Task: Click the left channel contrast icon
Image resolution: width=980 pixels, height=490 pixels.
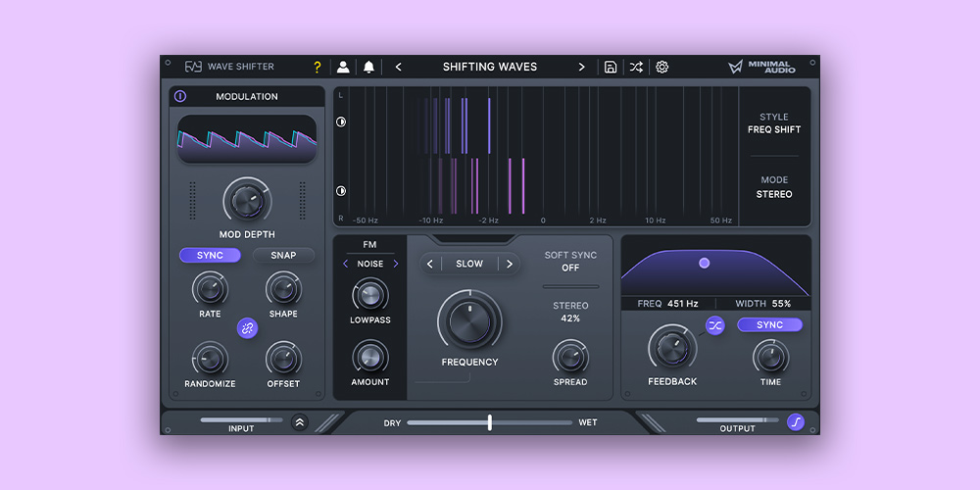Action: point(341,122)
